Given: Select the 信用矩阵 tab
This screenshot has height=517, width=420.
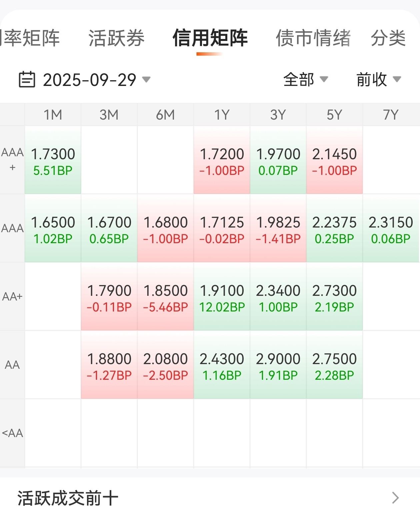Looking at the screenshot, I should click(x=210, y=38).
